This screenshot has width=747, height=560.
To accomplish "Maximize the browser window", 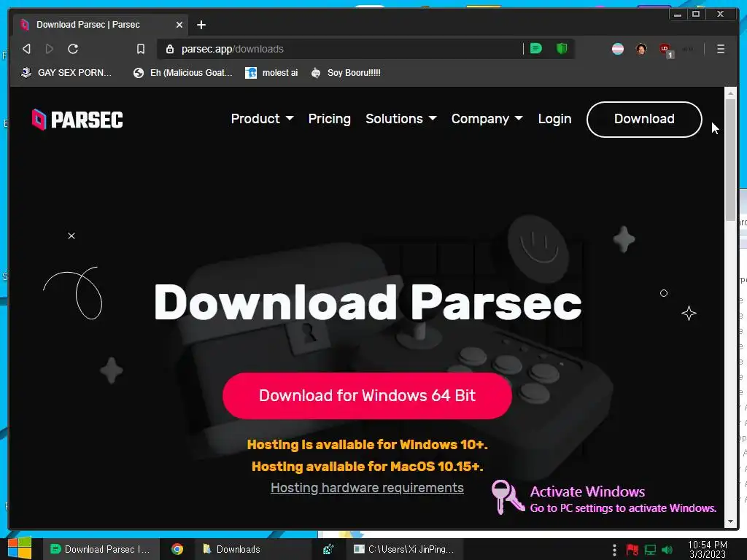I will click(696, 15).
